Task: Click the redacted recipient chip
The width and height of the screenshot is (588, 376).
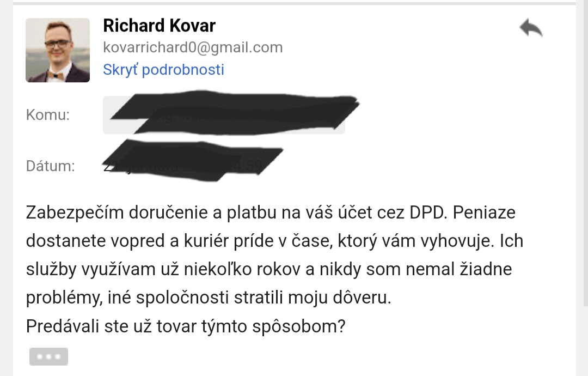Action: pyautogui.click(x=224, y=116)
